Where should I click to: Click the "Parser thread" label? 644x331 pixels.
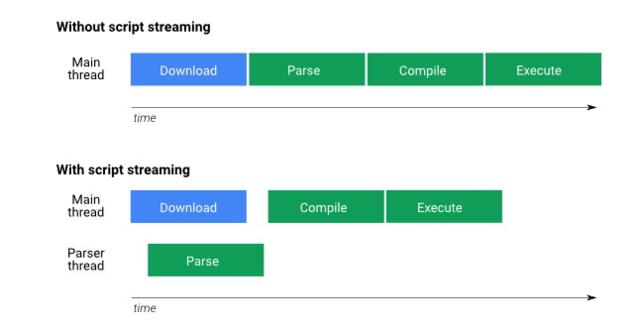pyautogui.click(x=86, y=259)
